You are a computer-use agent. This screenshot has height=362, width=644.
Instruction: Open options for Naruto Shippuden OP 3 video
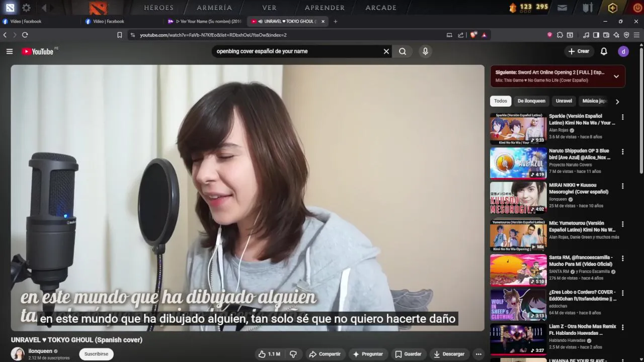tap(622, 152)
